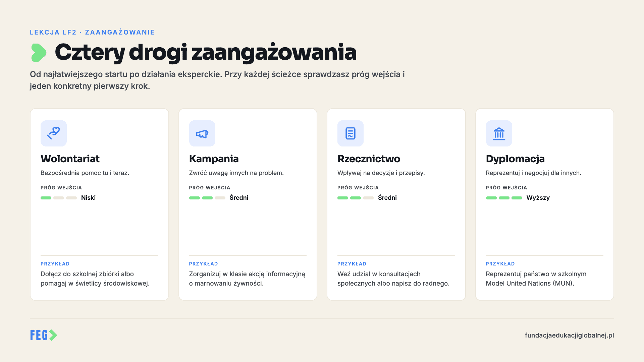Click the LEKCJA LF2 · ZAANGAŻOWANIE label

click(92, 32)
